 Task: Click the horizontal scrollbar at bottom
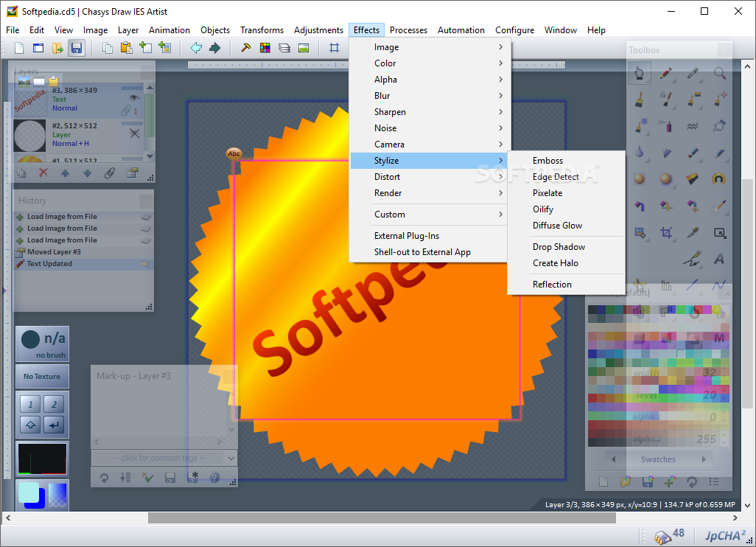point(382,518)
